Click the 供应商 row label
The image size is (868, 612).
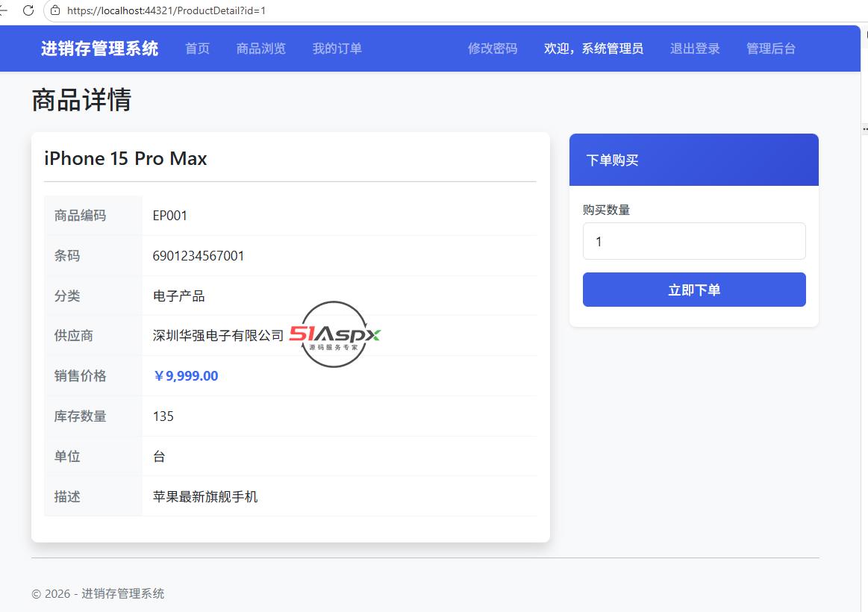pyautogui.click(x=74, y=335)
